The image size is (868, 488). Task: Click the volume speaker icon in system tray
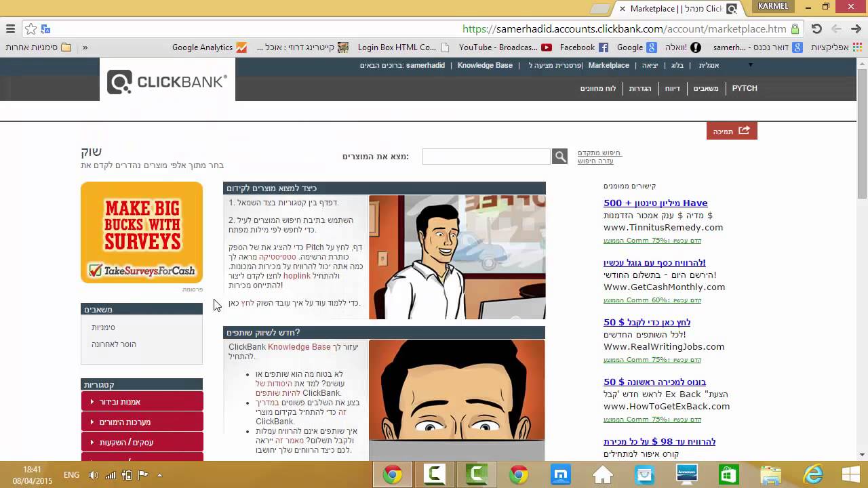(94, 475)
